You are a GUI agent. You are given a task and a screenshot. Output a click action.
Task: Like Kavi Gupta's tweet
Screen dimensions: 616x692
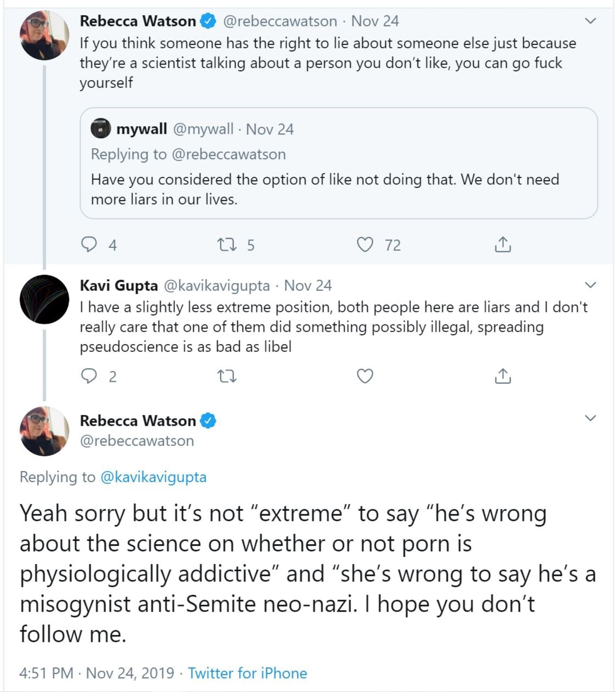[x=365, y=376]
